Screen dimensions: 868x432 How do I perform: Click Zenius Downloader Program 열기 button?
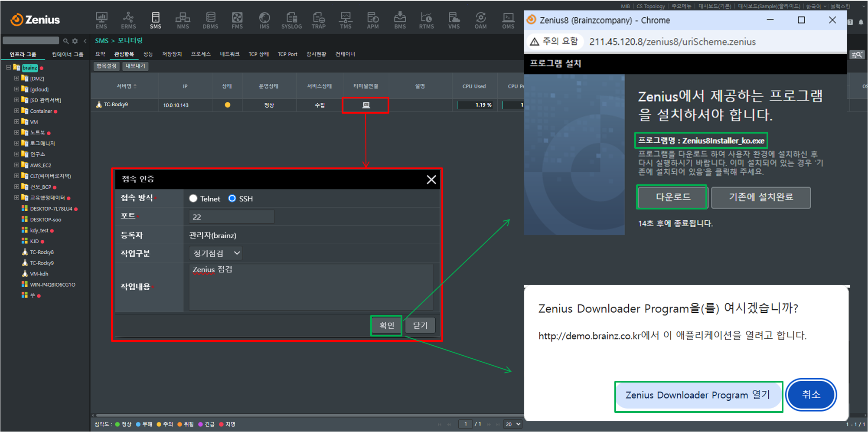pyautogui.click(x=698, y=395)
